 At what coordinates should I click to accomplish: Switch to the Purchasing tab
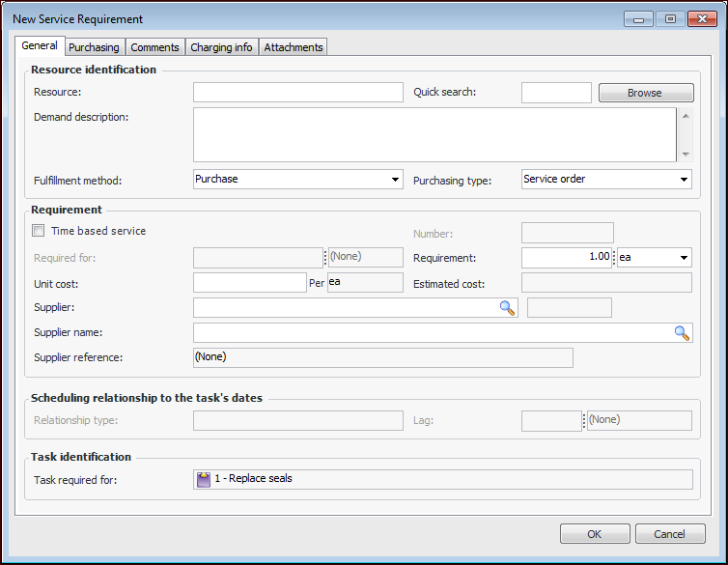point(94,47)
